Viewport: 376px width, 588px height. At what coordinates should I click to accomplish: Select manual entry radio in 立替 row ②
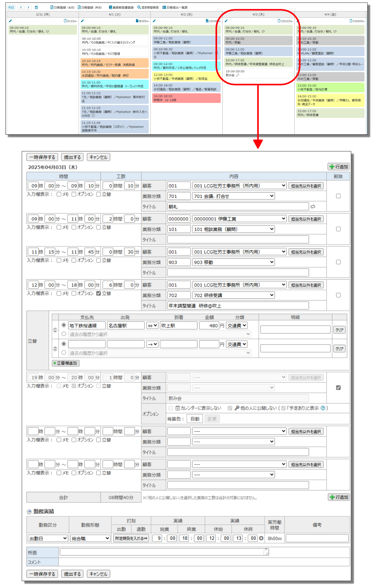coord(64,344)
